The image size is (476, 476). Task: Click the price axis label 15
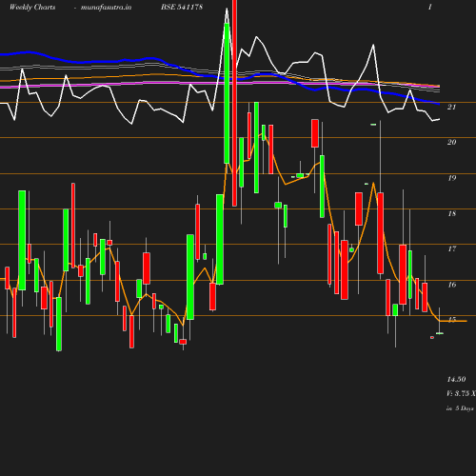click(x=452, y=319)
